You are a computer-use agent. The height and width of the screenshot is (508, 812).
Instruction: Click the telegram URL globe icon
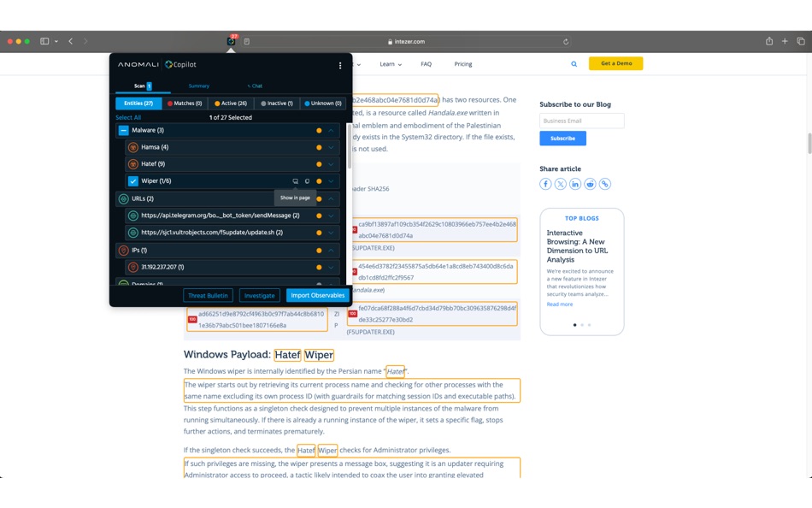[133, 216]
